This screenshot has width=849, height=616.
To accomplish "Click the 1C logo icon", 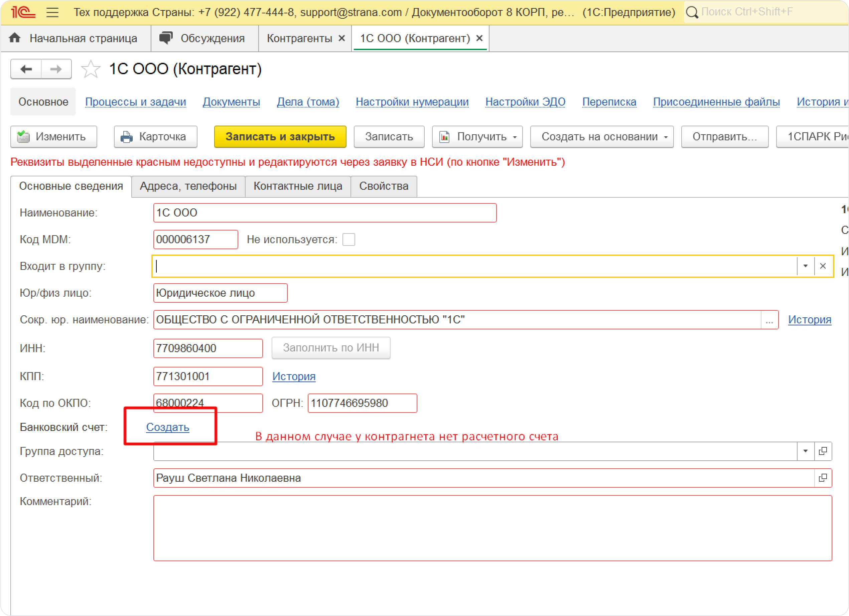I will [22, 12].
